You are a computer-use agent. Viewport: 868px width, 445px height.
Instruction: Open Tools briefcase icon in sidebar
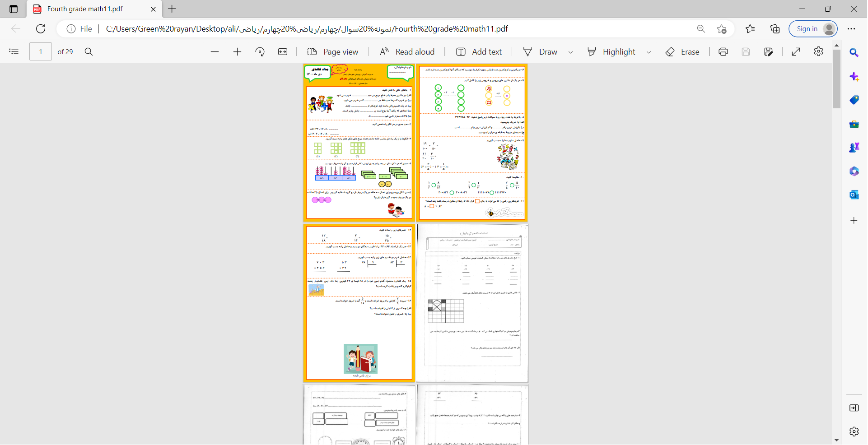pos(854,124)
